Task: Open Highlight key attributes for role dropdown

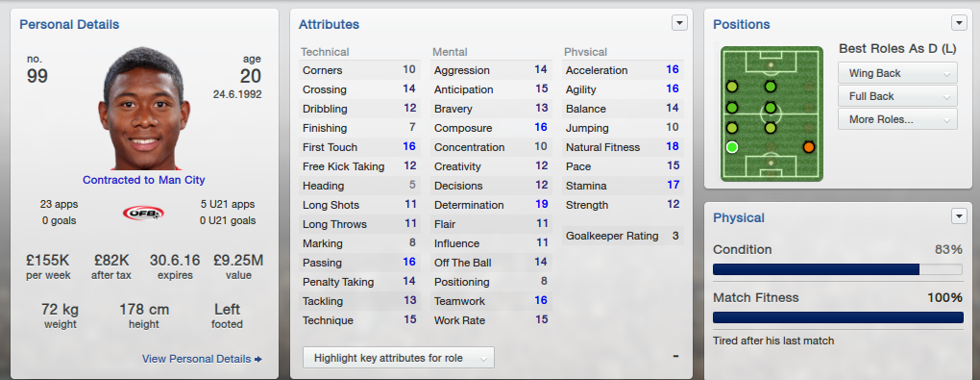Action: pos(398,358)
